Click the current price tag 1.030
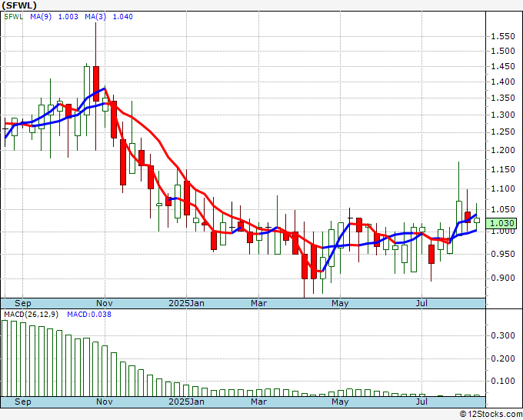 click(501, 223)
